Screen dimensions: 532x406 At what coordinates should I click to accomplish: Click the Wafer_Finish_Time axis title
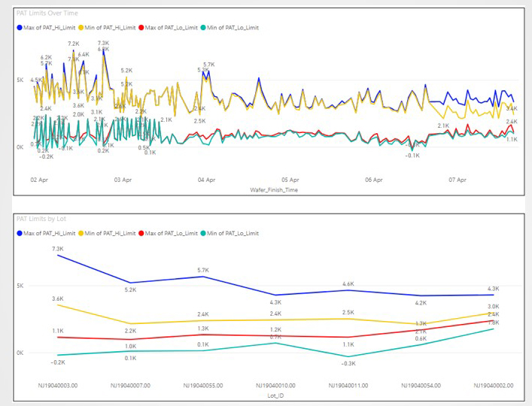(x=275, y=190)
